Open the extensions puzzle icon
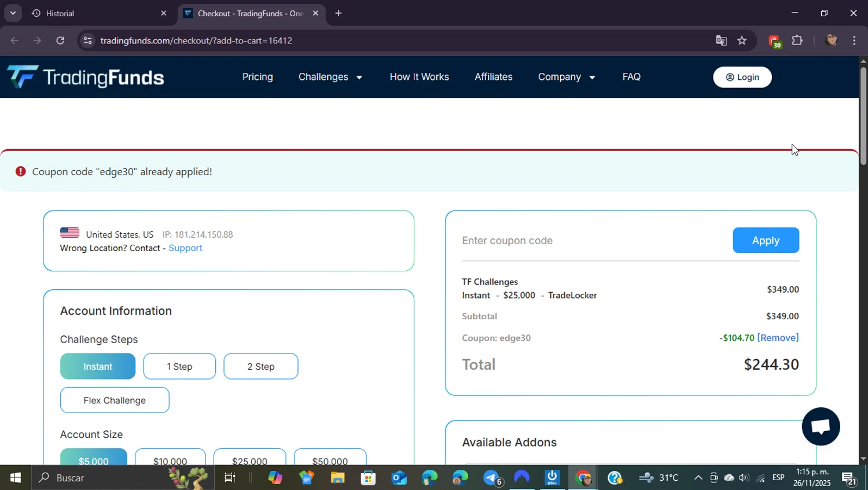868x490 pixels. pyautogui.click(x=797, y=40)
